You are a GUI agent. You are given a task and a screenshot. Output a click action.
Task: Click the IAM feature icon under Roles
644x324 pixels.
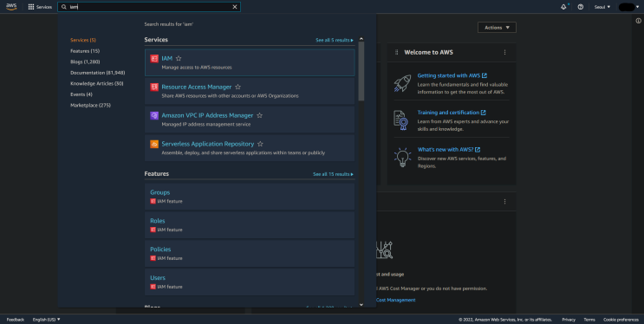pos(153,230)
